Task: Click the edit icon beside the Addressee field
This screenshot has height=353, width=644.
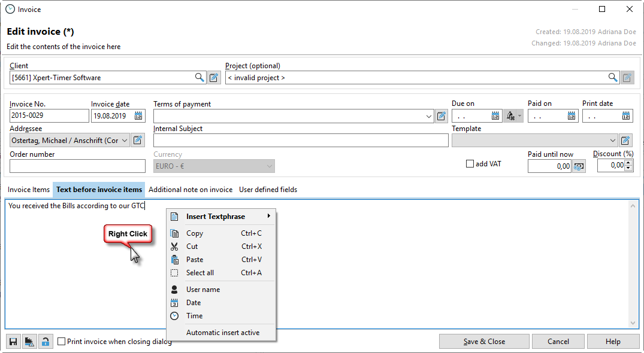Action: click(138, 141)
